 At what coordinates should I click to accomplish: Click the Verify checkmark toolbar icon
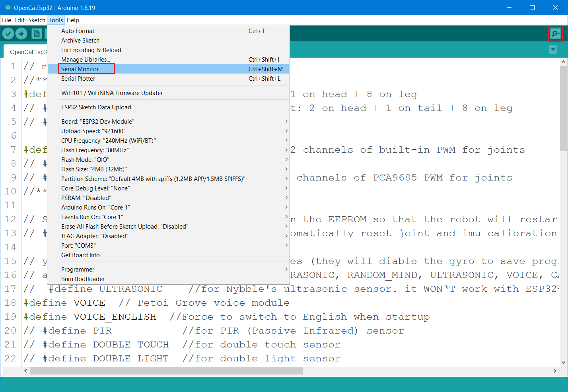pyautogui.click(x=8, y=34)
